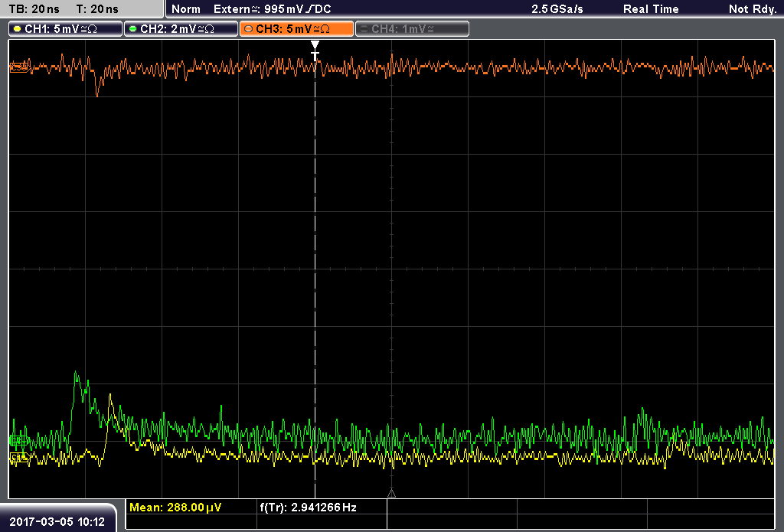
Task: Click the Norm trigger mode label
Action: 185,9
